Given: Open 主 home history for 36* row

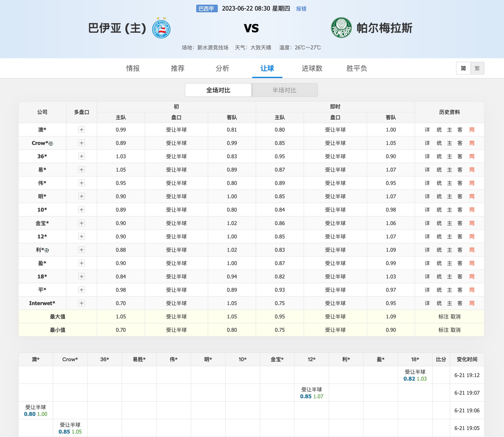Looking at the screenshot, I should [x=450, y=157].
